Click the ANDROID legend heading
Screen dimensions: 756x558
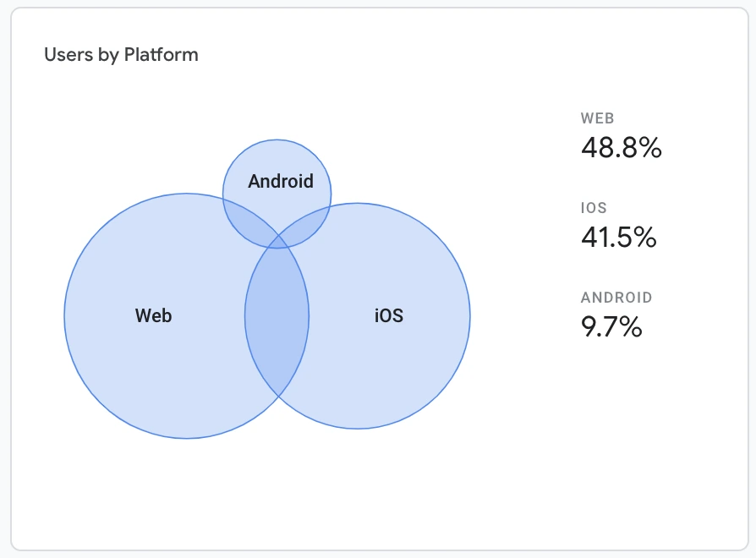click(616, 298)
